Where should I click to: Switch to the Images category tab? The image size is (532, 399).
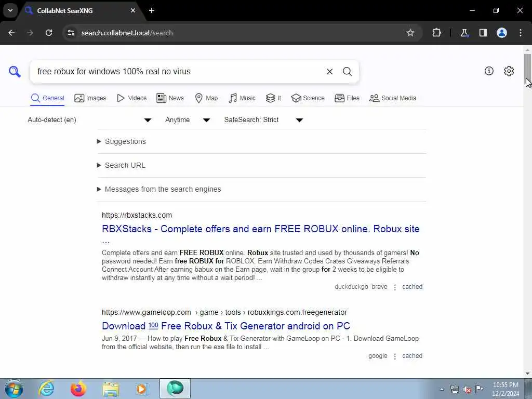(x=90, y=98)
